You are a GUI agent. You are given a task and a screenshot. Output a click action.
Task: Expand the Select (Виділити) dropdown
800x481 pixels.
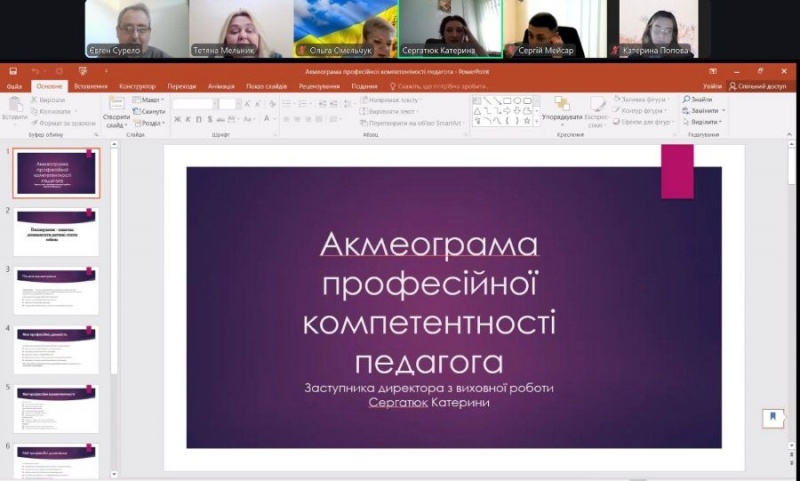[704, 123]
